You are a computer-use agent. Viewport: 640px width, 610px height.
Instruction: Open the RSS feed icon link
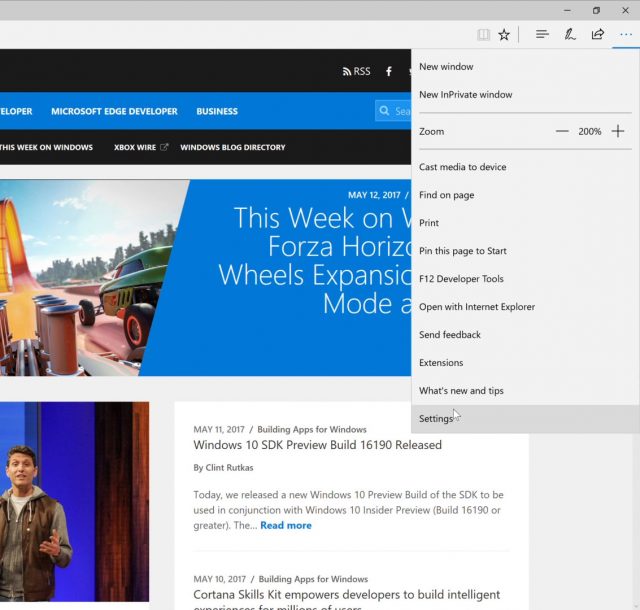tap(356, 71)
